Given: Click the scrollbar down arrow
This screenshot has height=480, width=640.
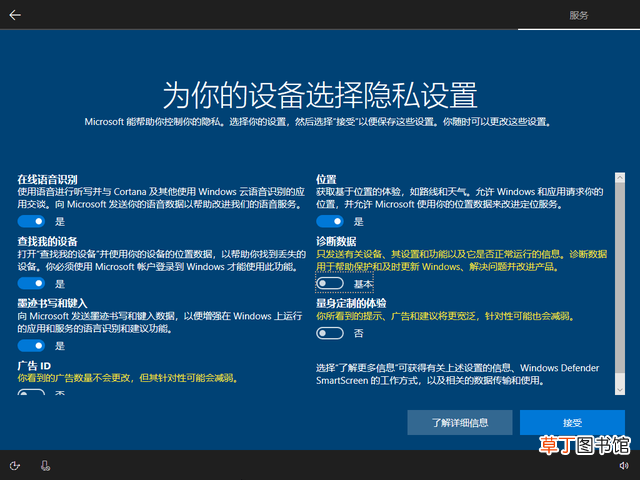Looking at the screenshot, I should pyautogui.click(x=620, y=390).
